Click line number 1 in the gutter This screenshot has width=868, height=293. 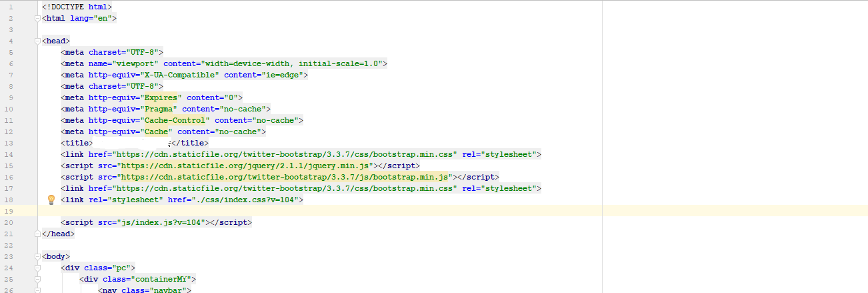pos(11,7)
